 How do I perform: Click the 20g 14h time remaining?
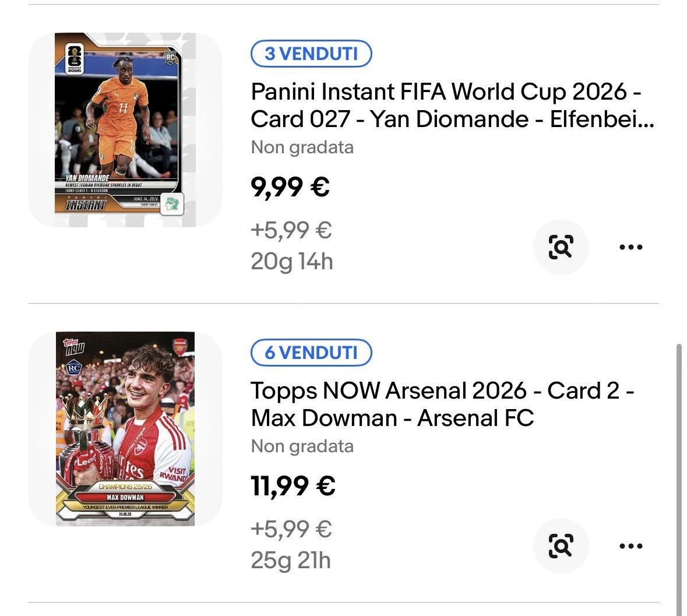(292, 262)
